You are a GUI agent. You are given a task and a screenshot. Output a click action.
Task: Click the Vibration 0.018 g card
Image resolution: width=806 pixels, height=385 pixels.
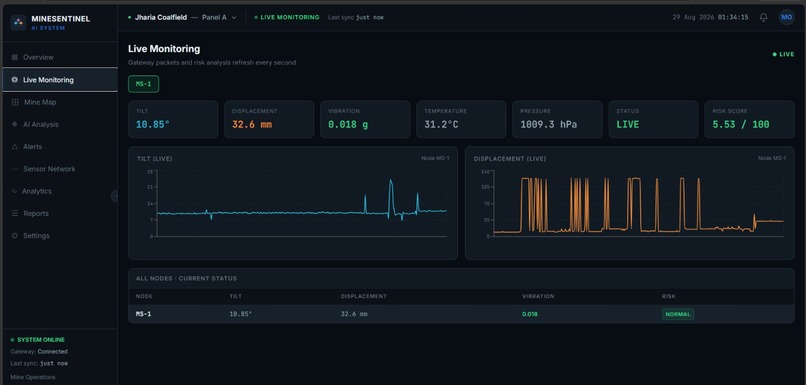click(365, 119)
